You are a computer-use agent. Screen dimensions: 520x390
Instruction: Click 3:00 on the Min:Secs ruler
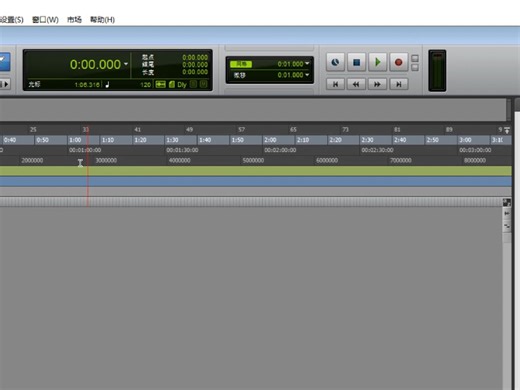pos(465,140)
